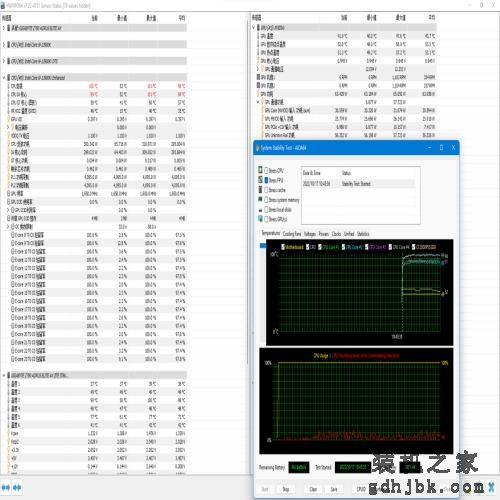Expand the CPU [#0] Intel Core i9-13900K DTS group
The image size is (500, 500).
(x=4, y=61)
